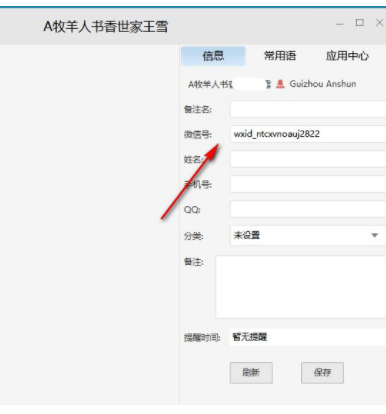Viewport: 386px width, 414px height.
Task: Click the 分类 label
Action: click(193, 236)
